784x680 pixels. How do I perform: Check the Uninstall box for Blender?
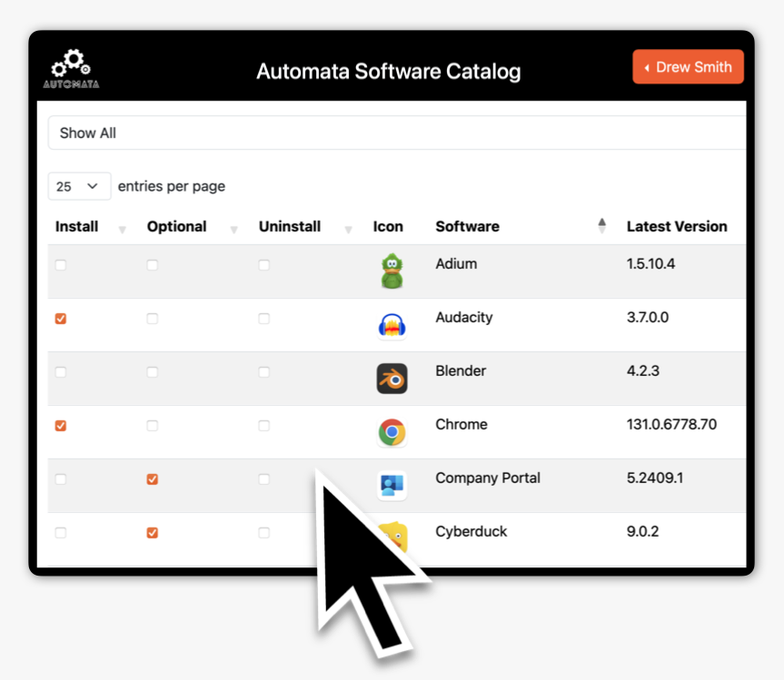click(264, 371)
